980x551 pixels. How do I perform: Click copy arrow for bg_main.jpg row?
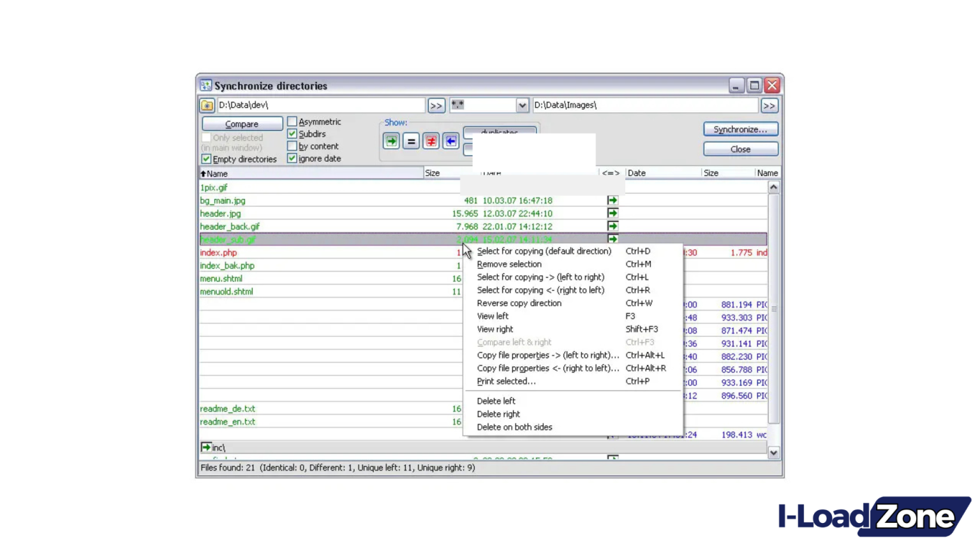[x=612, y=200]
